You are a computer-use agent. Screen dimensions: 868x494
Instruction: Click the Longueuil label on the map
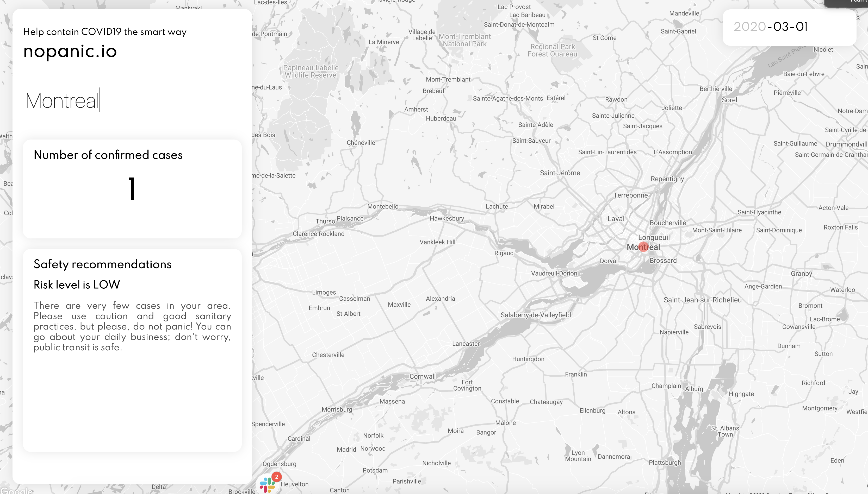[x=654, y=237]
